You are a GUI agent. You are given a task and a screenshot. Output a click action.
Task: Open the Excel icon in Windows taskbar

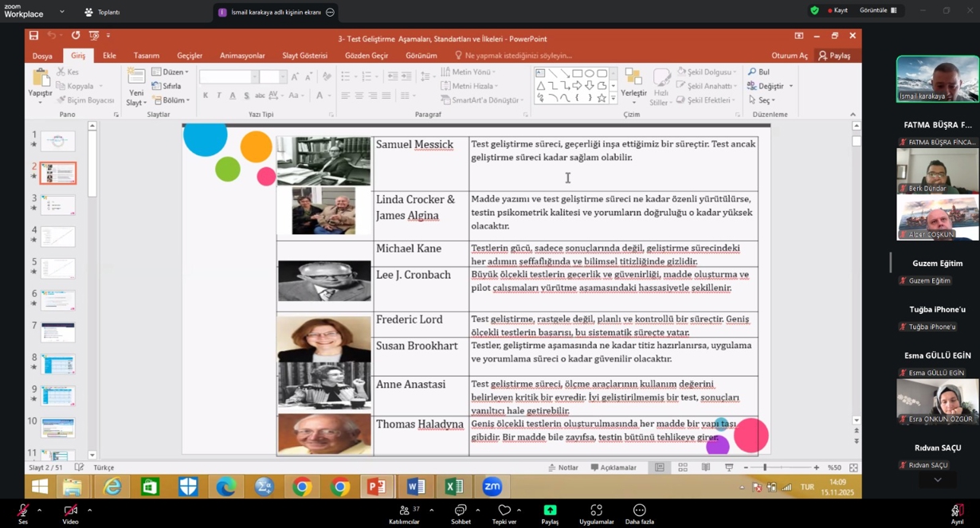pos(454,486)
